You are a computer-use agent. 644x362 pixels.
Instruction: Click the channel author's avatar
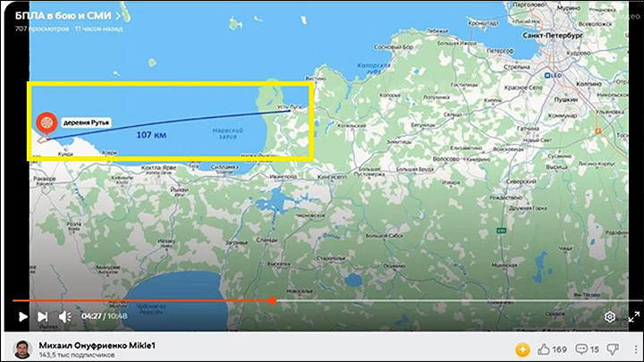pos(22,348)
